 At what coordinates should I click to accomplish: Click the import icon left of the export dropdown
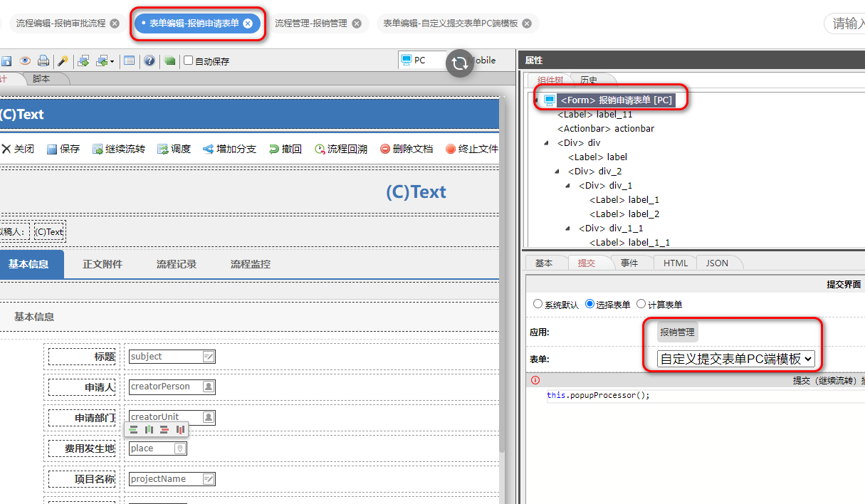coord(83,61)
